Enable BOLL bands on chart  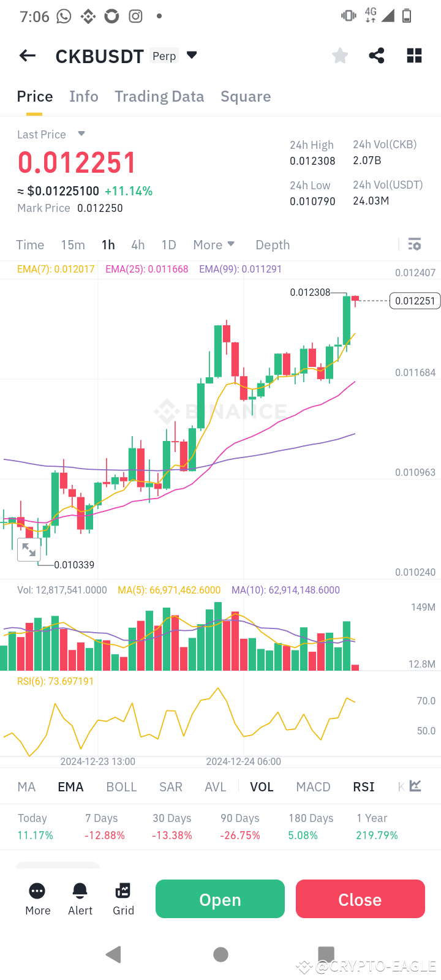point(121,786)
